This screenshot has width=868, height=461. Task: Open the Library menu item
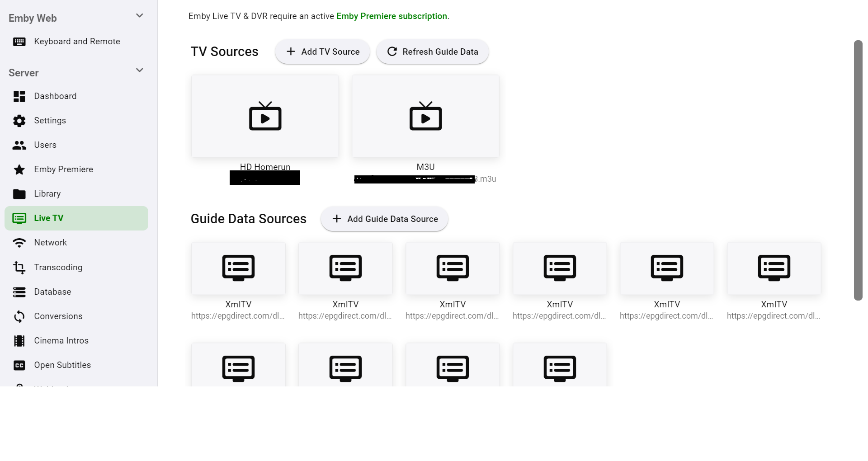[76, 194]
